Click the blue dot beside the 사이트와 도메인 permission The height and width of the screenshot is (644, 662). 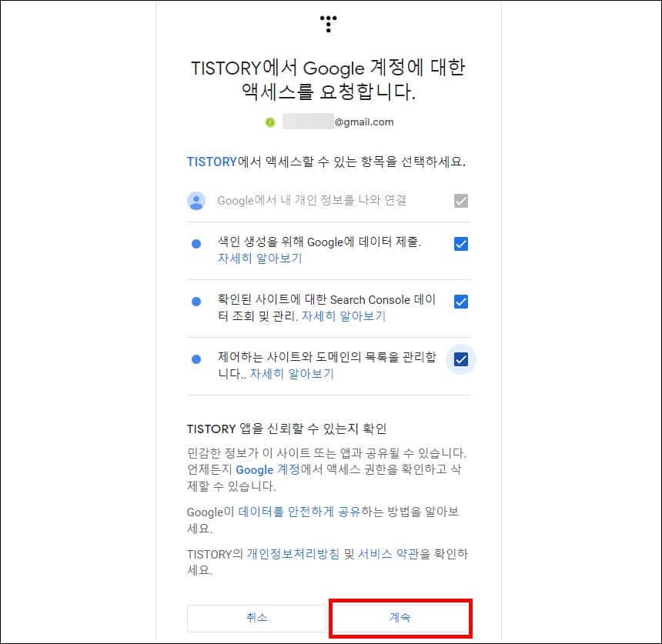coord(198,359)
